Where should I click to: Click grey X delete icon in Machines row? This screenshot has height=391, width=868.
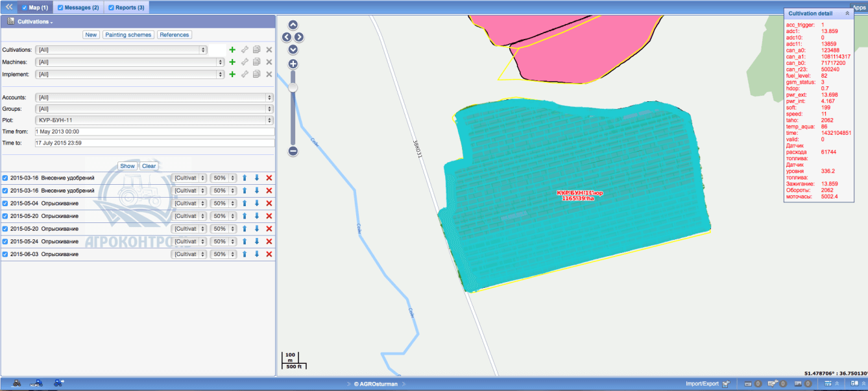point(269,62)
